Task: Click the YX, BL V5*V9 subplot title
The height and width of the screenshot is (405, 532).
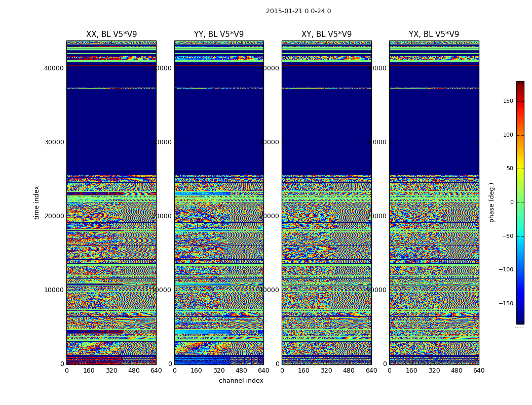Action: coord(434,34)
